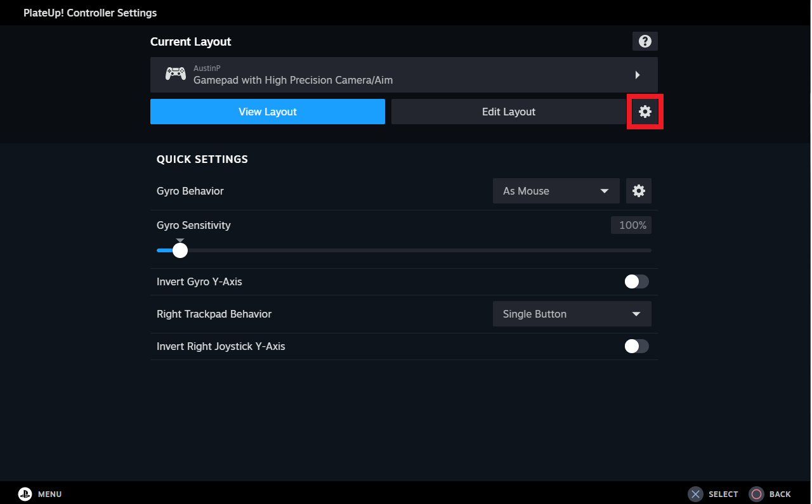Click the Gyro Sensitivity label
This screenshot has height=504, width=812.
coord(193,225)
